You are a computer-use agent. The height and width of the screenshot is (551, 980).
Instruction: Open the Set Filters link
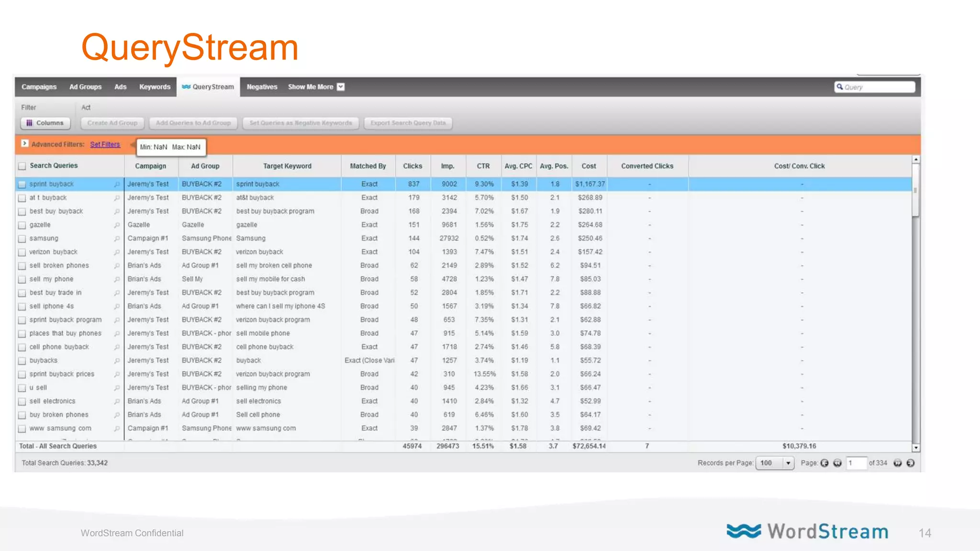[x=105, y=144]
